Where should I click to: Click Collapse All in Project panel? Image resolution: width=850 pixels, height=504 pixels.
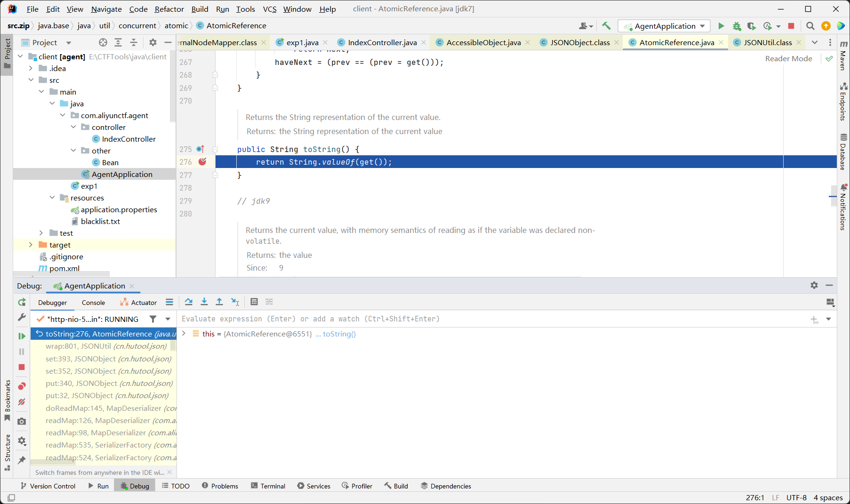[x=134, y=42]
